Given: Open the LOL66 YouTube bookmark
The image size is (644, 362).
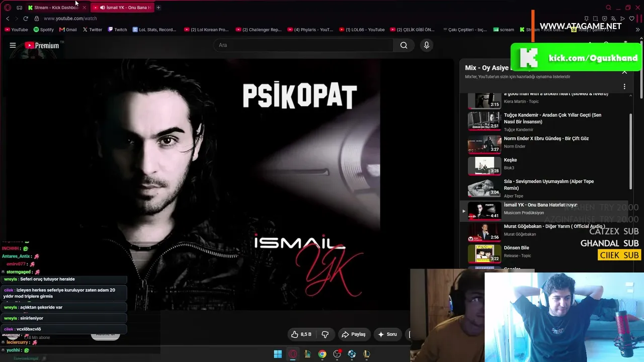Looking at the screenshot, I should tap(362, 30).
